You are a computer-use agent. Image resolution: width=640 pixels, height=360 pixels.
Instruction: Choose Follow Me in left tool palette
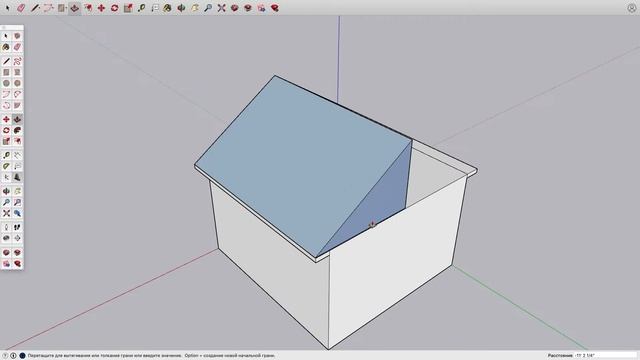pyautogui.click(x=17, y=130)
